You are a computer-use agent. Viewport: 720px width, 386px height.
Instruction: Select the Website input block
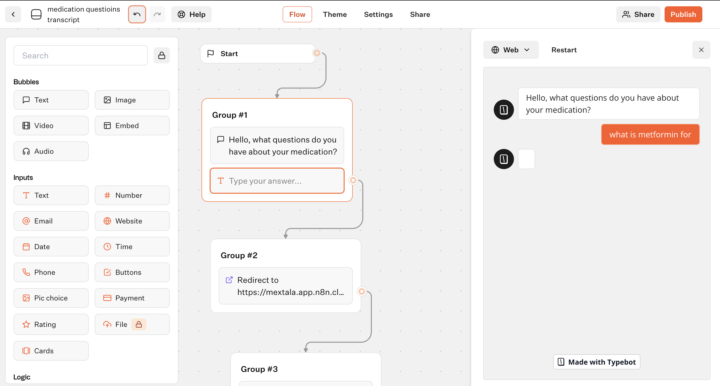point(132,221)
